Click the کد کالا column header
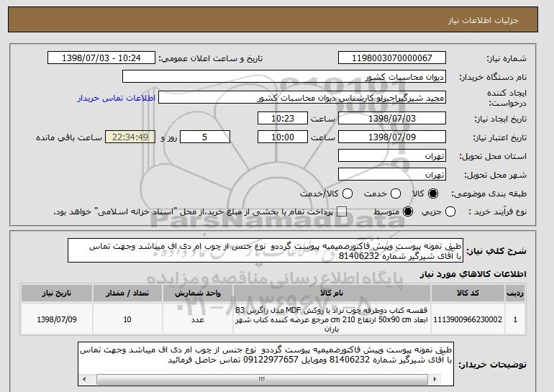Screen dimensions: 554x392 tap(468, 293)
